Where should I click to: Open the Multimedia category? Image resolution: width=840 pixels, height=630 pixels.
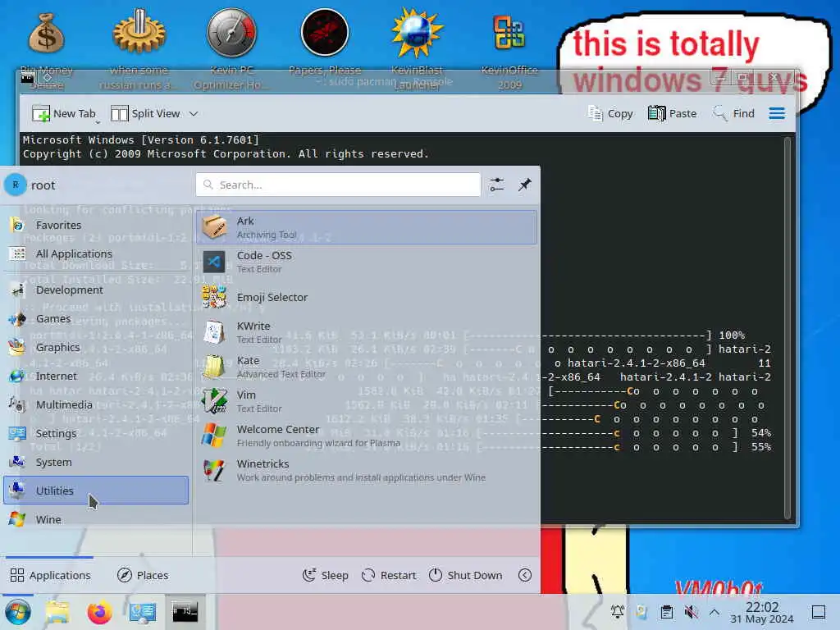pyautogui.click(x=97, y=404)
